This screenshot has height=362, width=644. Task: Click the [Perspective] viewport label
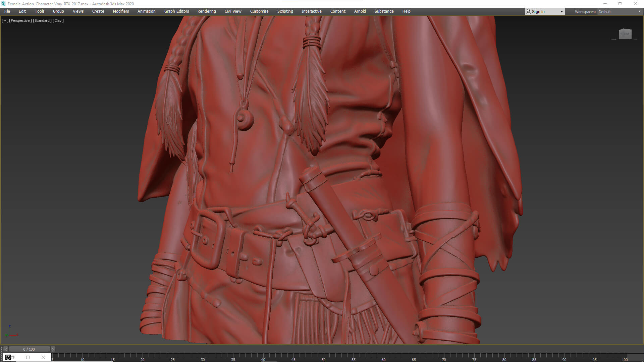coord(20,20)
